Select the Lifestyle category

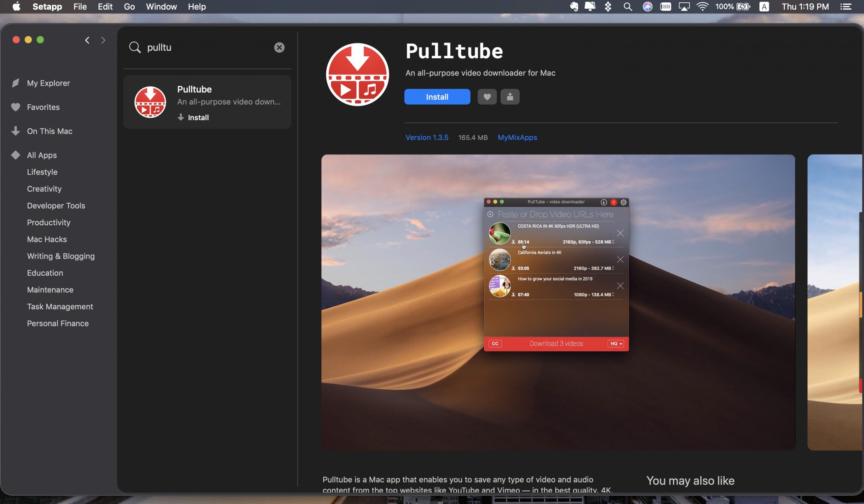click(x=42, y=172)
